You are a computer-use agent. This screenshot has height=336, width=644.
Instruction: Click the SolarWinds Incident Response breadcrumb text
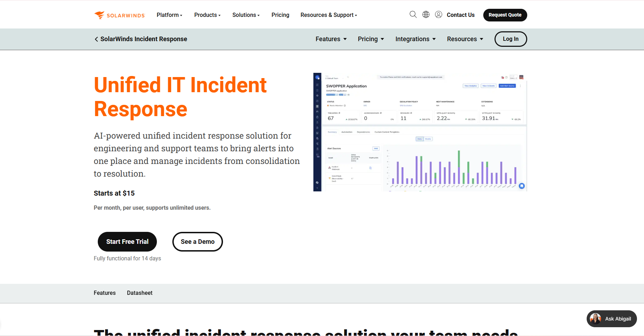144,39
